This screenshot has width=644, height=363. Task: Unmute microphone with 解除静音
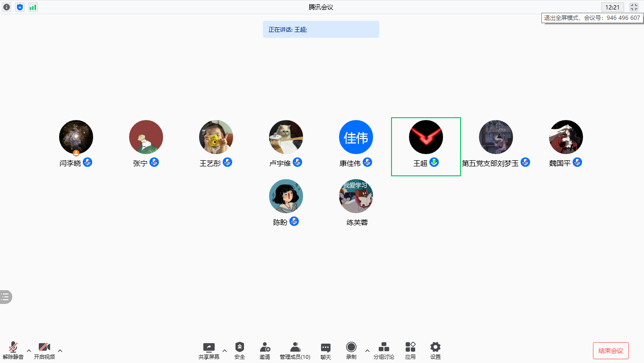(13, 351)
